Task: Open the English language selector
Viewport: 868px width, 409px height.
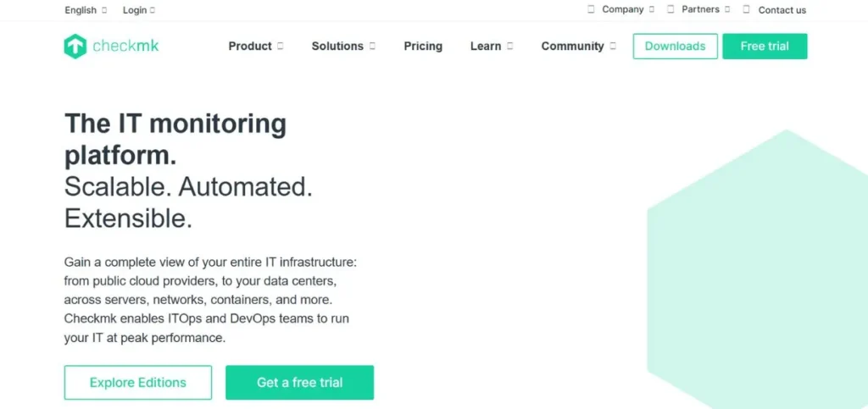Action: 86,10
